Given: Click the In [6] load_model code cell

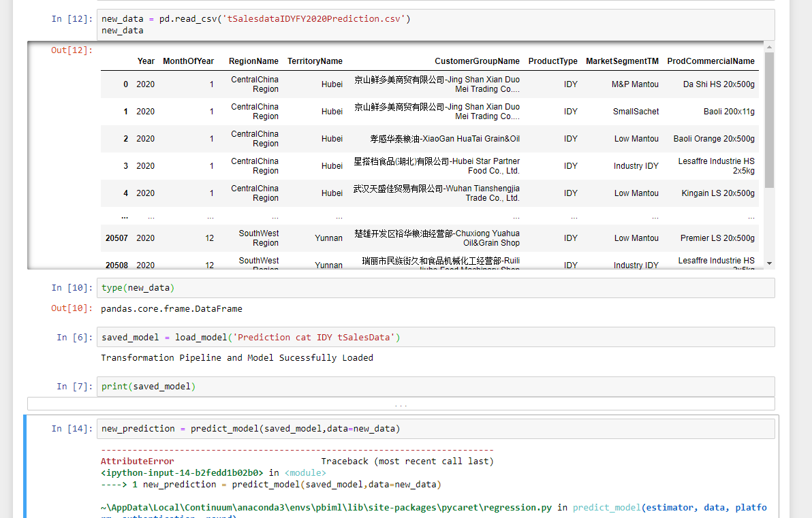Looking at the screenshot, I should click(272, 337).
